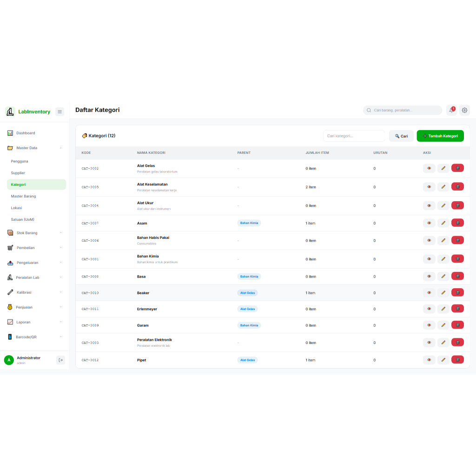Click Alat Gelas parent badge in Pipet row

pyautogui.click(x=247, y=360)
